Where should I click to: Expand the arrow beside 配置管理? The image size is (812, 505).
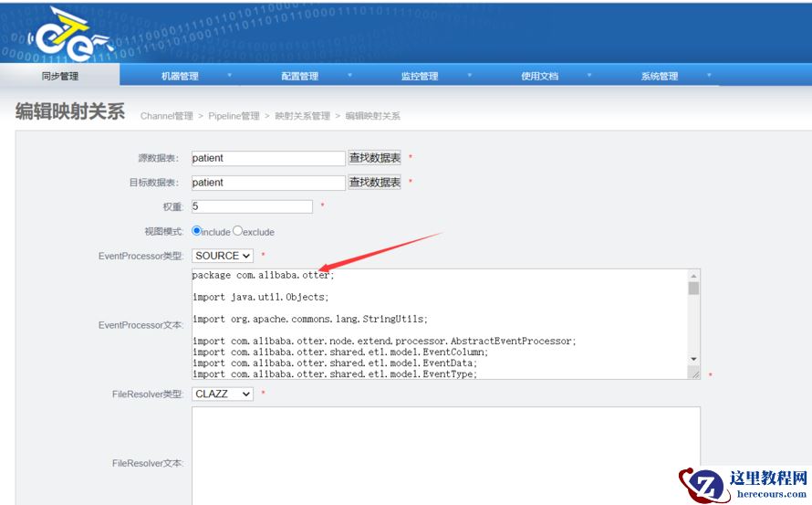point(349,76)
